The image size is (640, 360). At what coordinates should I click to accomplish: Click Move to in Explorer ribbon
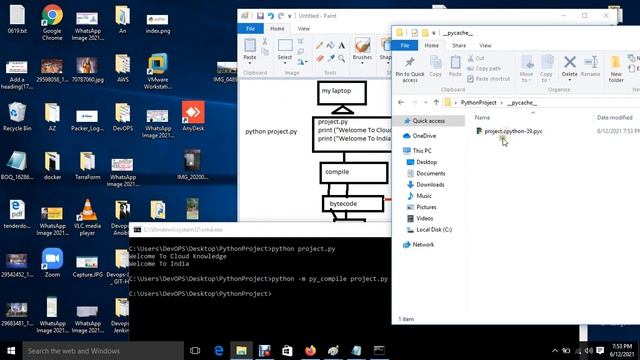(527, 69)
